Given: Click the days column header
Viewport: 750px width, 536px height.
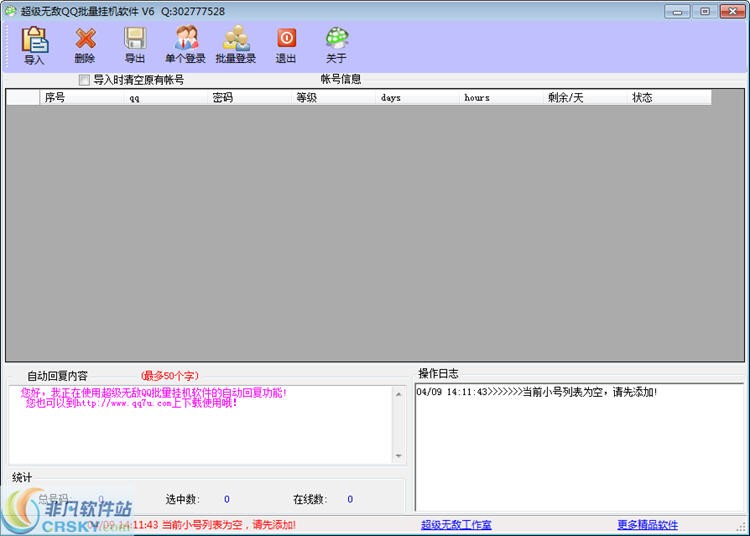Looking at the screenshot, I should [x=417, y=98].
